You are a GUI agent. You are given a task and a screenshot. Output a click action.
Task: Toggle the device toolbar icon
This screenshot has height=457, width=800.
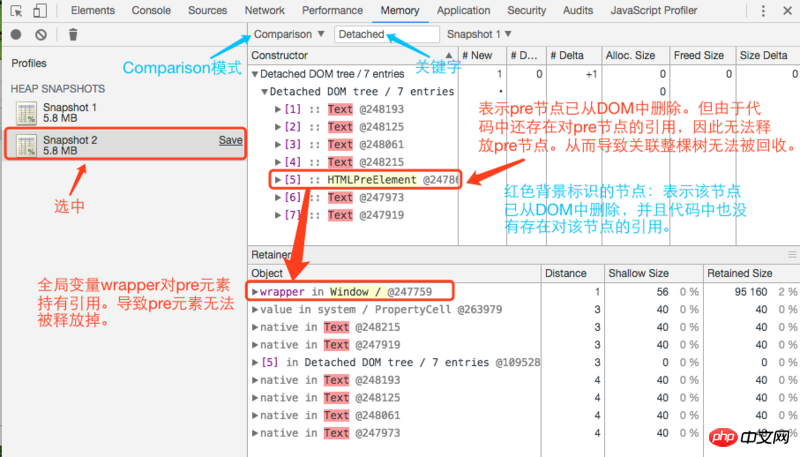click(x=40, y=11)
